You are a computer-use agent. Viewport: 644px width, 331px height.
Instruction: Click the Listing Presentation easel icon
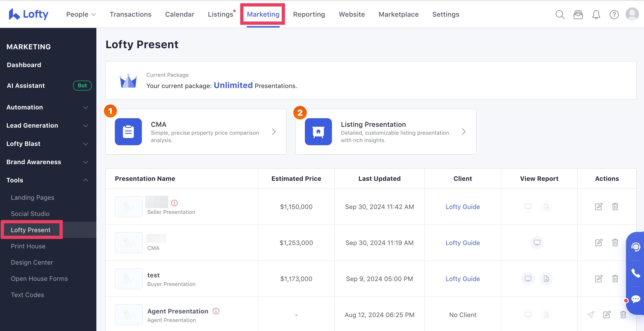coord(318,131)
